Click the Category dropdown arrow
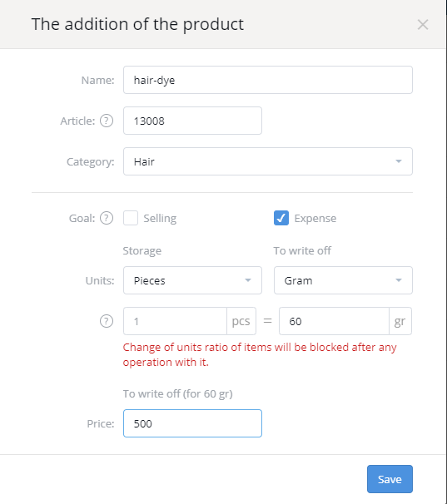Image resolution: width=447 pixels, height=504 pixels. coord(399,161)
